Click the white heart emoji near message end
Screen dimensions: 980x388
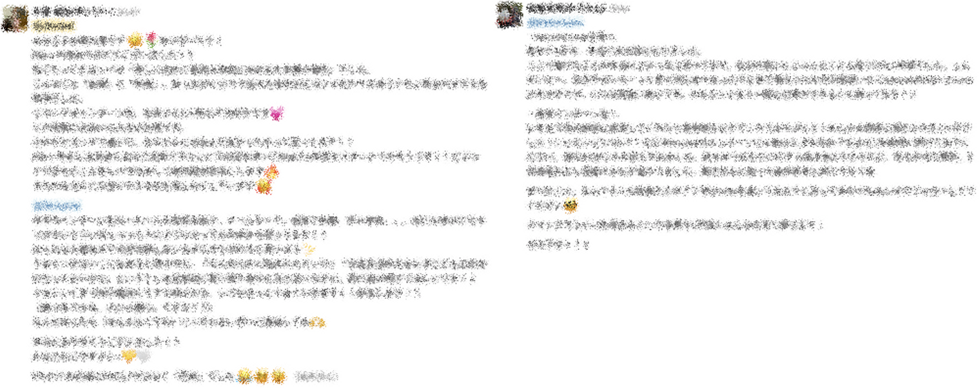[143, 355]
